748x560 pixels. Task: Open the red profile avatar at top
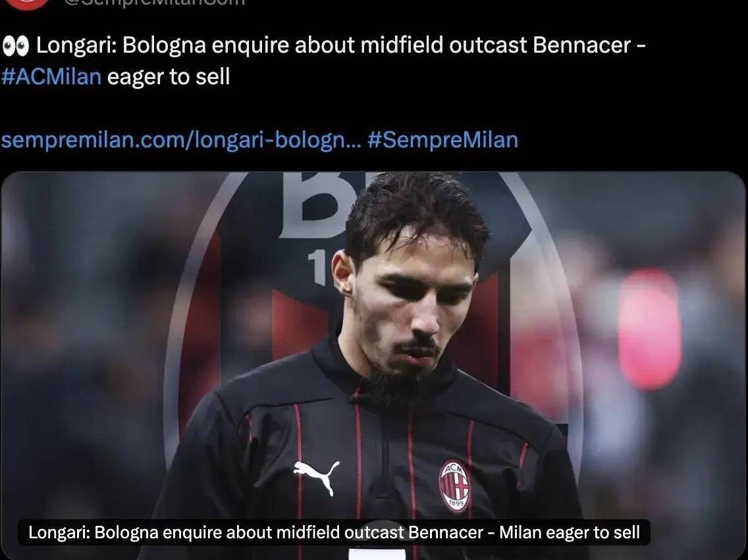point(26,4)
